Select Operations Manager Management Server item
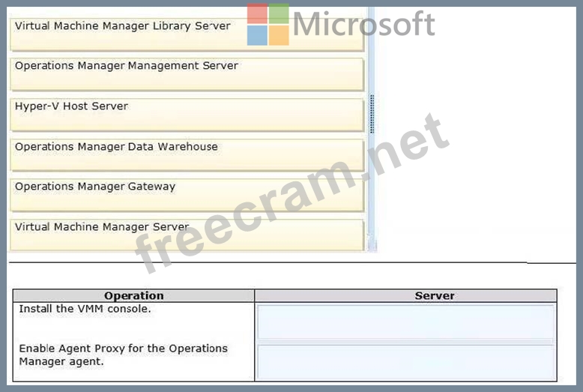The image size is (583, 392). coord(187,74)
